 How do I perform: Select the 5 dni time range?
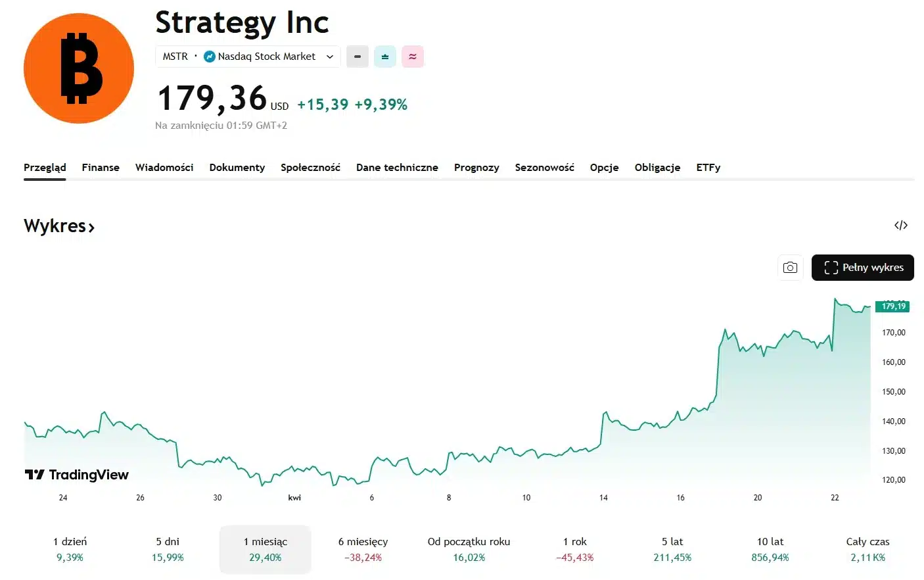[168, 549]
